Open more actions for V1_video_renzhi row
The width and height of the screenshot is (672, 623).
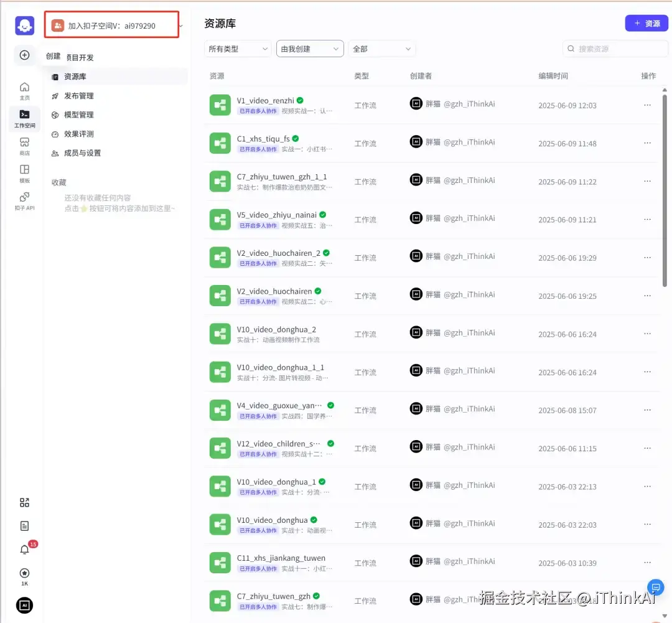pos(647,105)
